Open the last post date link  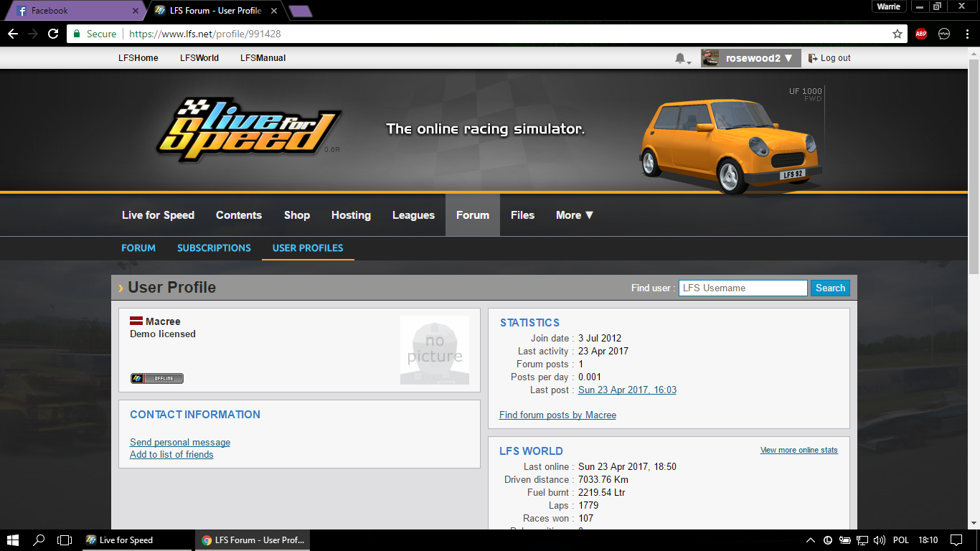(x=627, y=390)
